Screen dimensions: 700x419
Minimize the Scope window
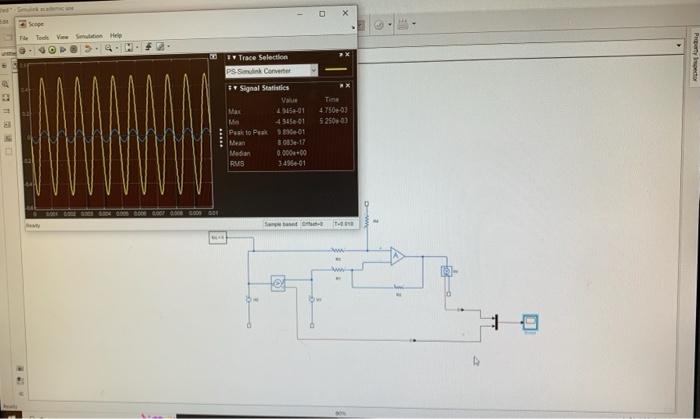tap(300, 14)
